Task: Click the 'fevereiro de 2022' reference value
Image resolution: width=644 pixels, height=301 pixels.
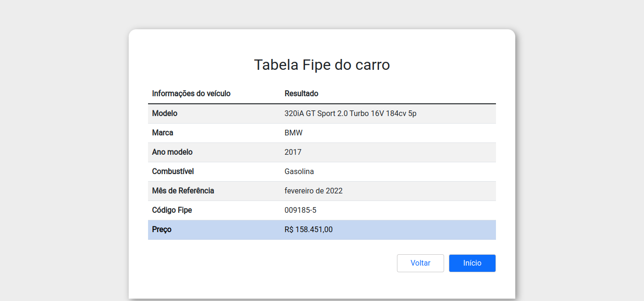Action: pos(314,191)
